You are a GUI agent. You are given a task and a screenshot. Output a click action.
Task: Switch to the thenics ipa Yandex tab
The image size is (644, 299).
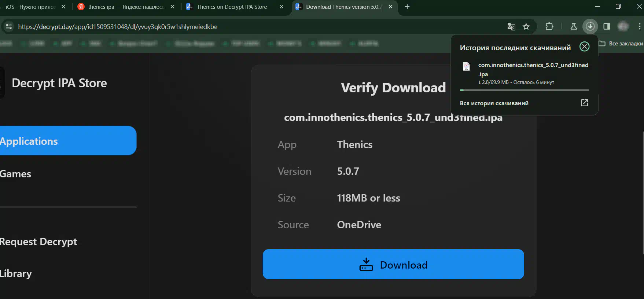click(126, 7)
